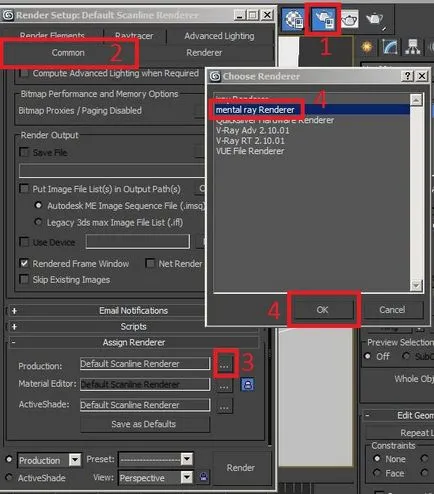434x494 pixels.
Task: Switch to the Renderer tab
Action: (x=204, y=53)
